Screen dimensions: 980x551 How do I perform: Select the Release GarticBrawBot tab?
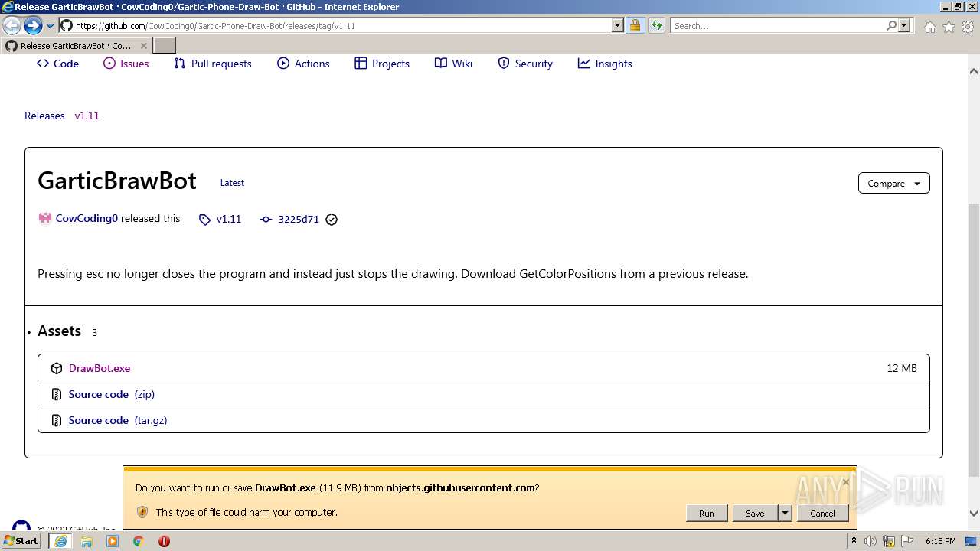pyautogui.click(x=75, y=46)
